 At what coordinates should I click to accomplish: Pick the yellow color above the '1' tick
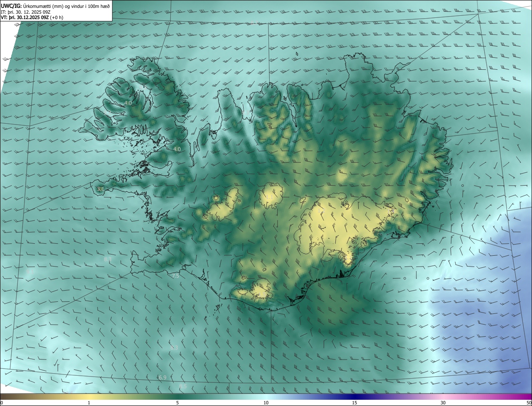pos(89,396)
